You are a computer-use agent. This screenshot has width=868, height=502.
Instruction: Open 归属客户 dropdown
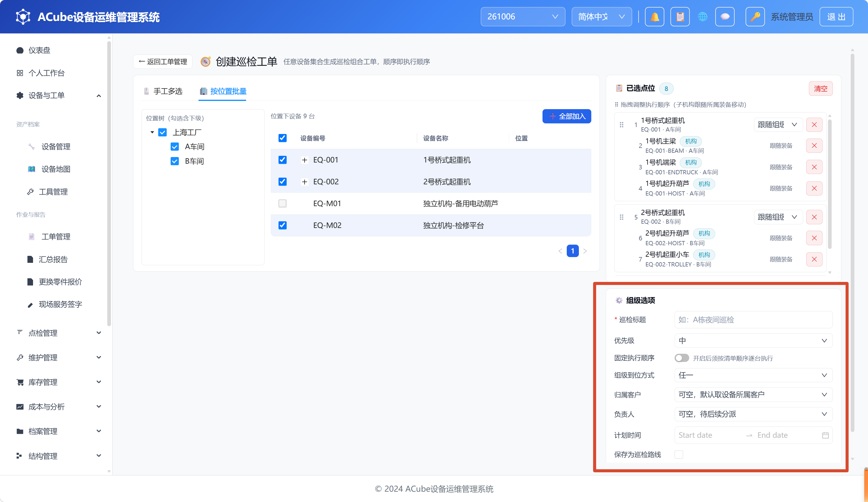(753, 394)
